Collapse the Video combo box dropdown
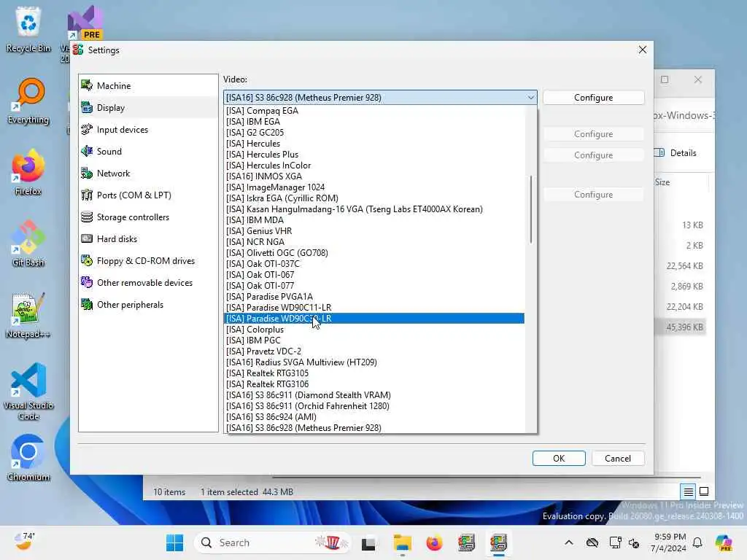747x560 pixels. click(x=531, y=98)
